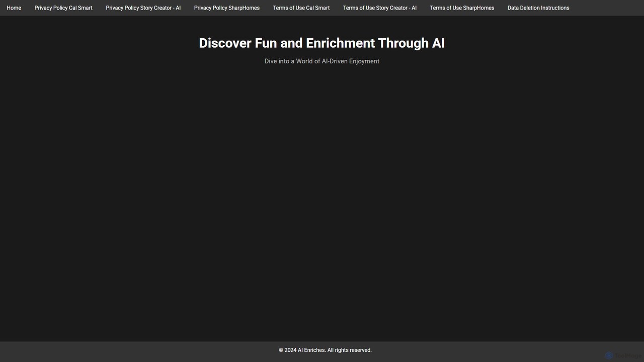Open Privacy Policy Cal Smart page

pos(63,8)
